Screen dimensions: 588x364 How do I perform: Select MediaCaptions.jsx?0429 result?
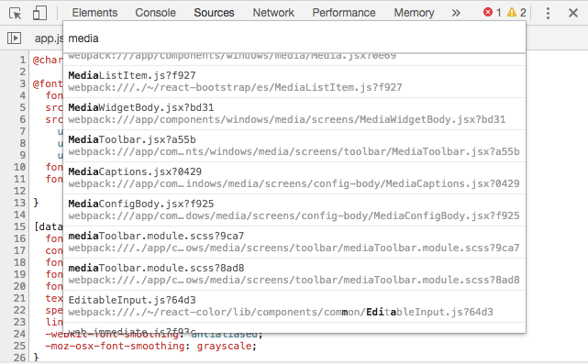coord(294,178)
